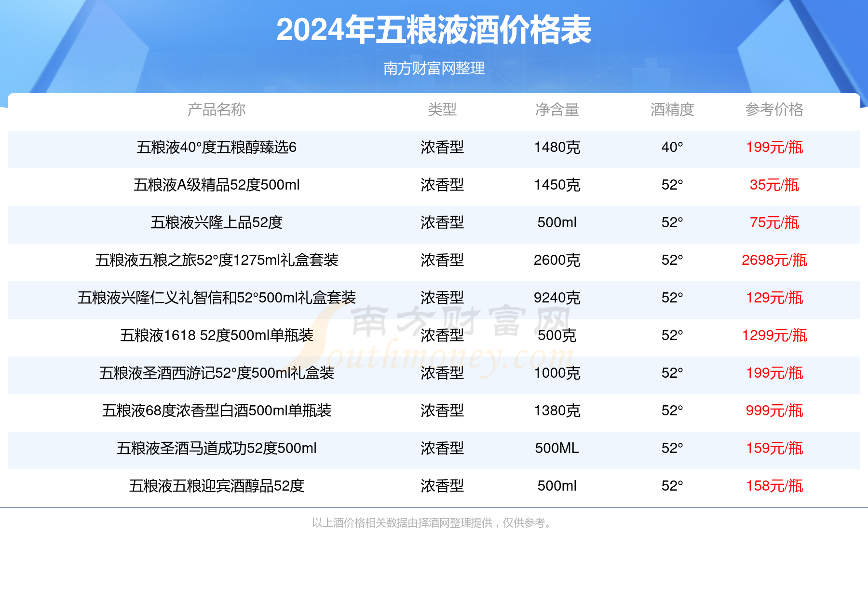Click the 1299元/瓶 price

pyautogui.click(x=774, y=335)
